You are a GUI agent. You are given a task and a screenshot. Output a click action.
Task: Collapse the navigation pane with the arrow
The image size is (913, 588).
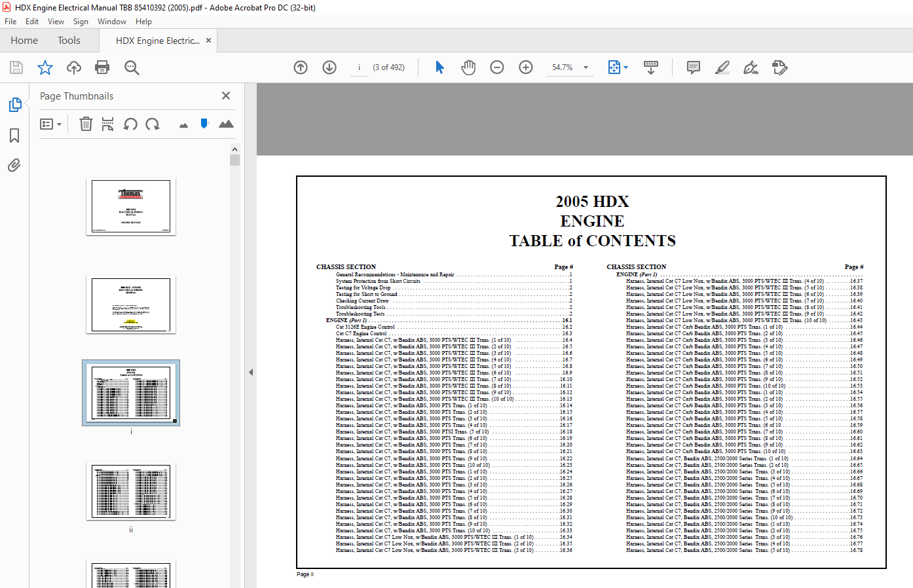pos(251,372)
